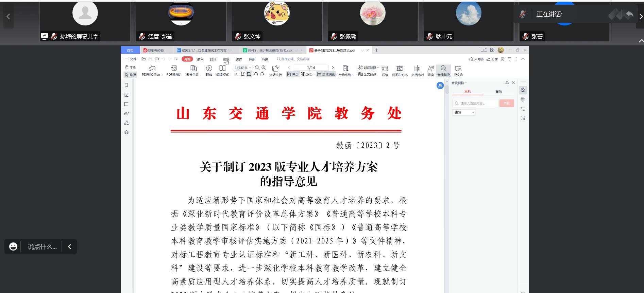Switch to the 替换 tab
The width and height of the screenshot is (644, 293).
[x=498, y=91]
